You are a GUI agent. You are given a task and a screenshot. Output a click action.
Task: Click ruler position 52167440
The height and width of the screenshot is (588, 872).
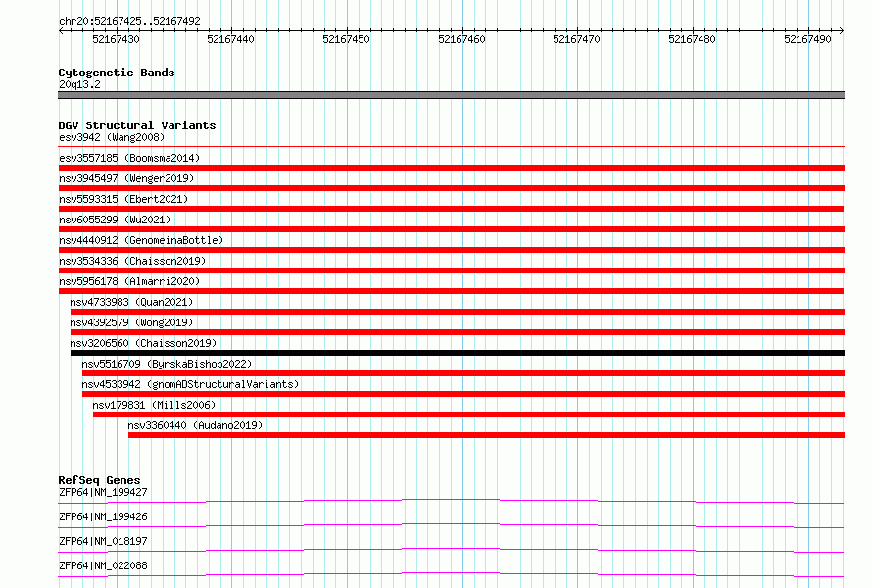tap(230, 39)
